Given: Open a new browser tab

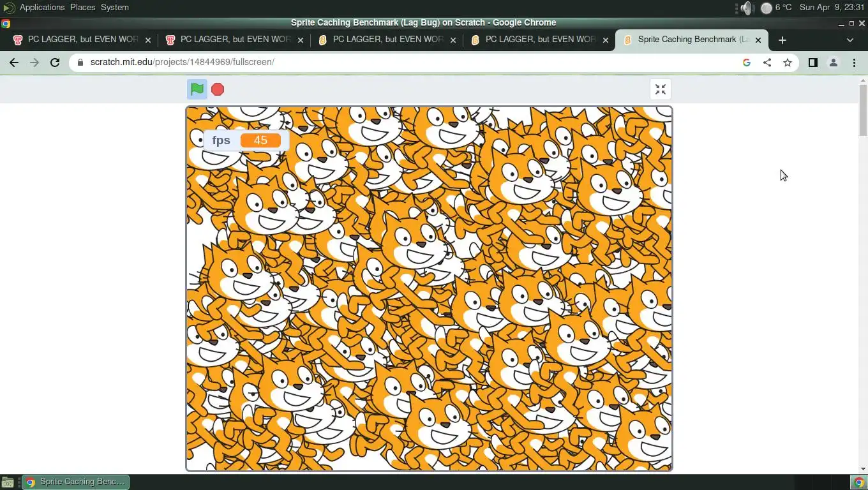Looking at the screenshot, I should click(x=782, y=40).
